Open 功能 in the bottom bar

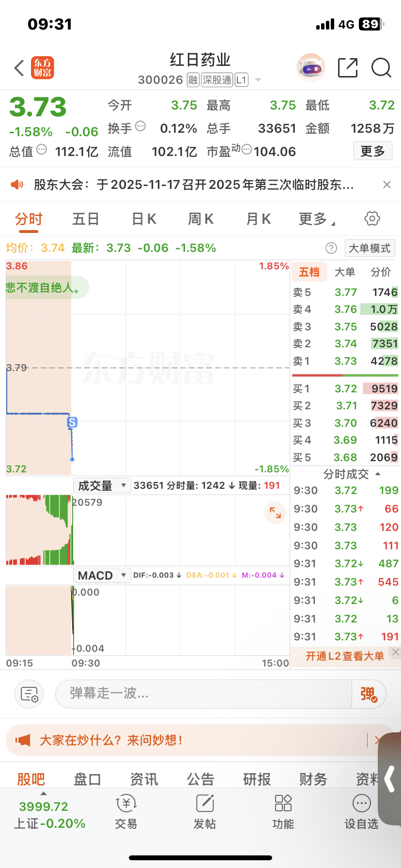283,812
